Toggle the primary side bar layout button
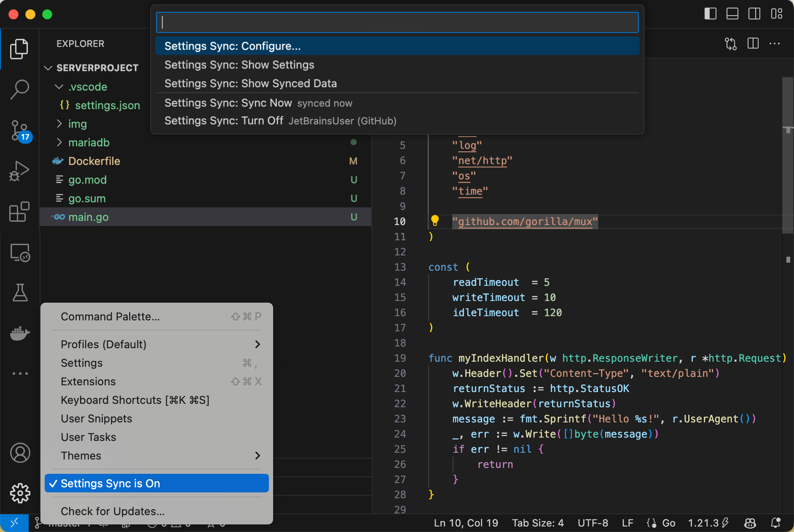This screenshot has height=532, width=794. pyautogui.click(x=710, y=14)
